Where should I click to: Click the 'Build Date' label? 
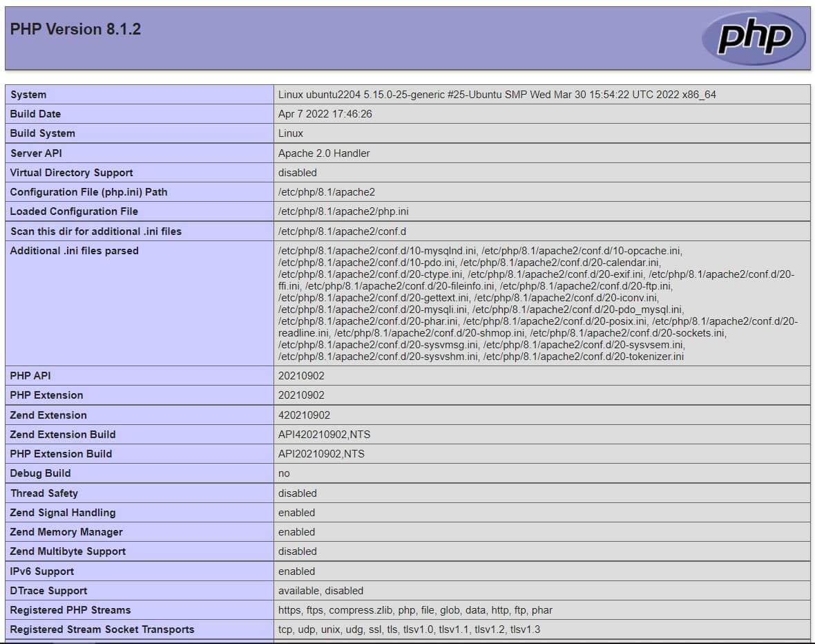click(x=35, y=114)
